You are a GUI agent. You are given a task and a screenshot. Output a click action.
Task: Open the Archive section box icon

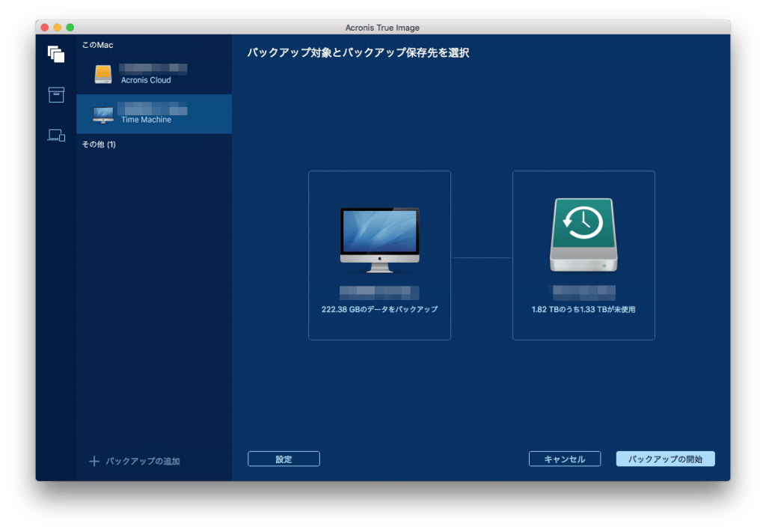[56, 95]
